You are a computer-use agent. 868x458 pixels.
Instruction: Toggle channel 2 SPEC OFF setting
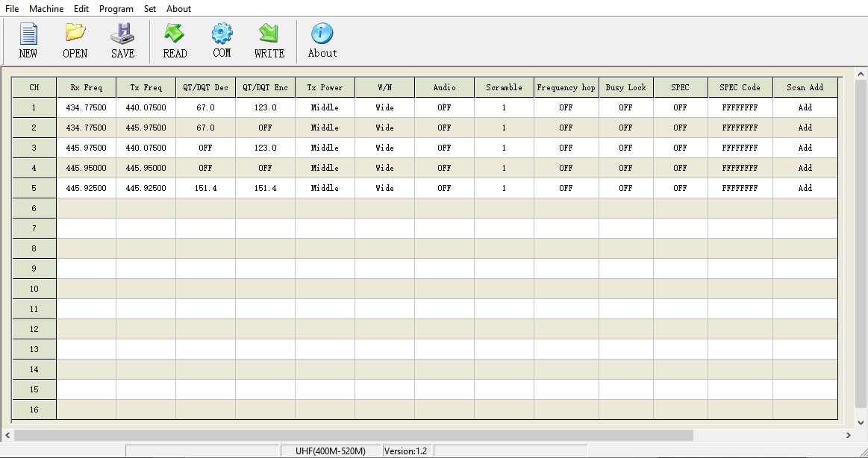coord(681,128)
